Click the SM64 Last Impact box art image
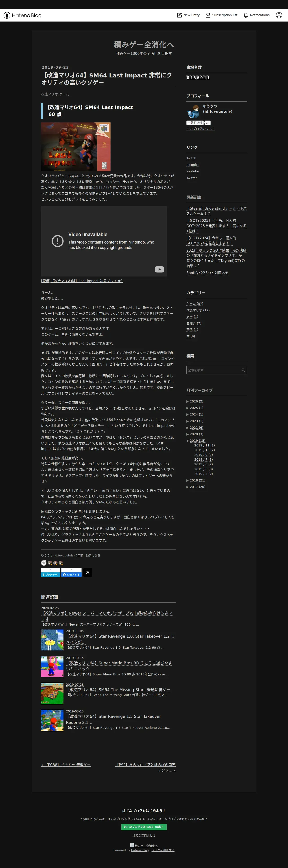 [x=76, y=147]
